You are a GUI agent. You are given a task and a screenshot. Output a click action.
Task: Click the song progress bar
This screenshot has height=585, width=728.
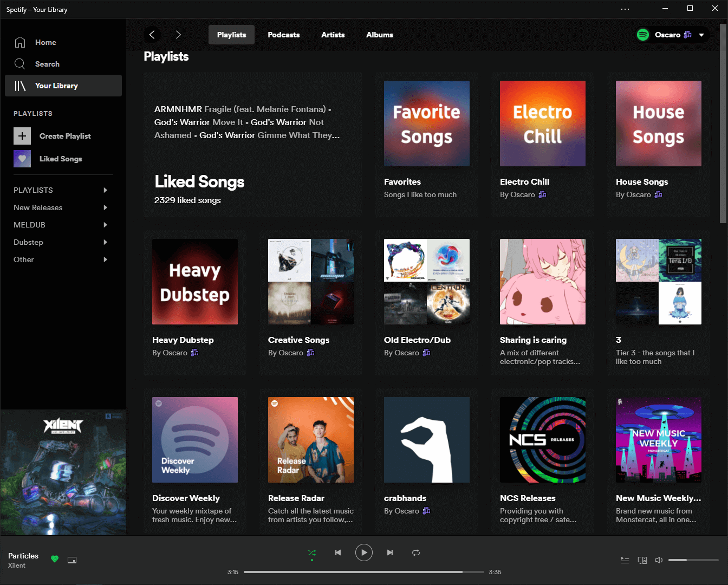click(364, 571)
